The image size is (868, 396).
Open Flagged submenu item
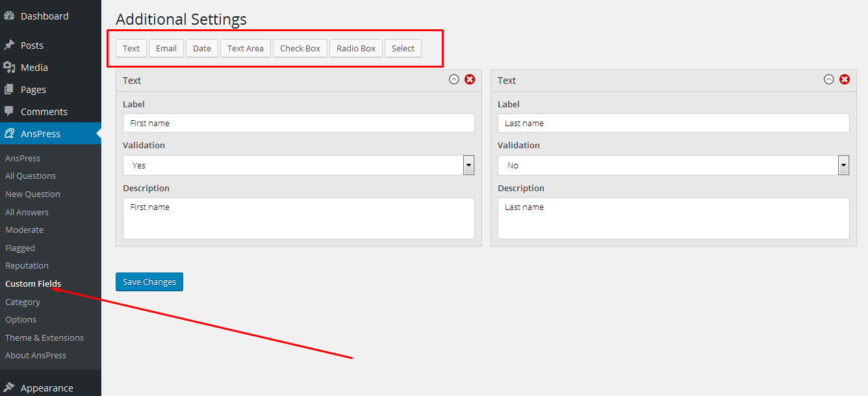point(20,248)
